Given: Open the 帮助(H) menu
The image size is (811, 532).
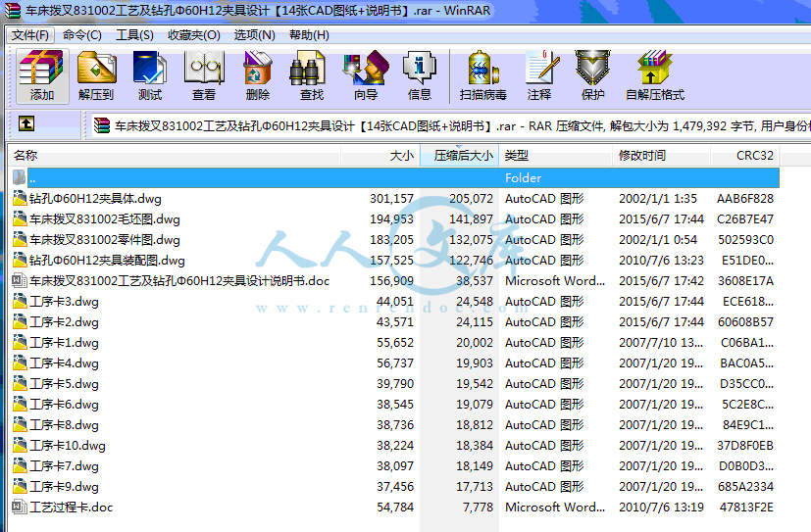Looking at the screenshot, I should point(309,35).
